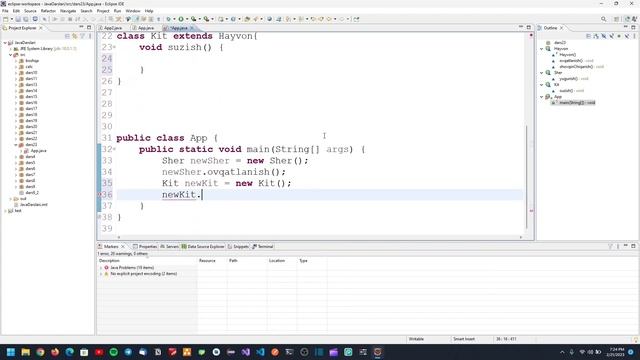Click the Save toolbar icon
The image size is (640, 360).
coord(18,19)
